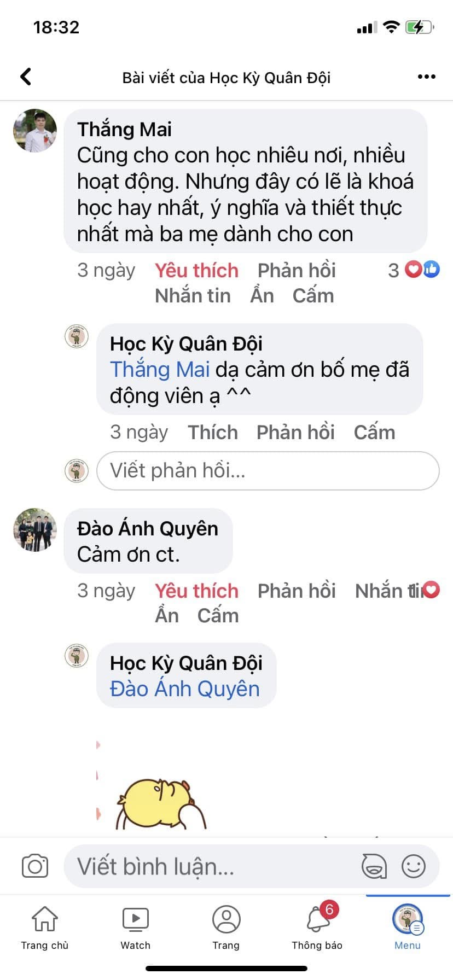
Task: Tap heart reaction on Đào Ánh Quyên's comment
Action: 432,590
